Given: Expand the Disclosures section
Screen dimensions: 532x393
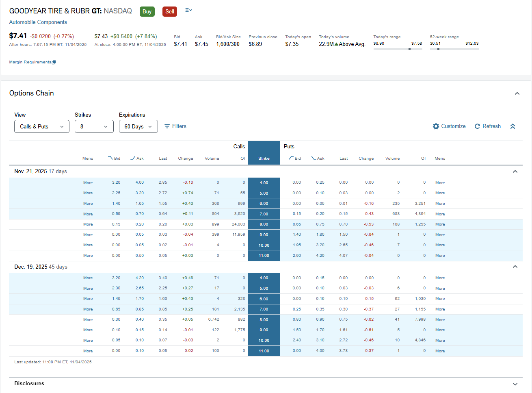Looking at the screenshot, I should (x=515, y=384).
